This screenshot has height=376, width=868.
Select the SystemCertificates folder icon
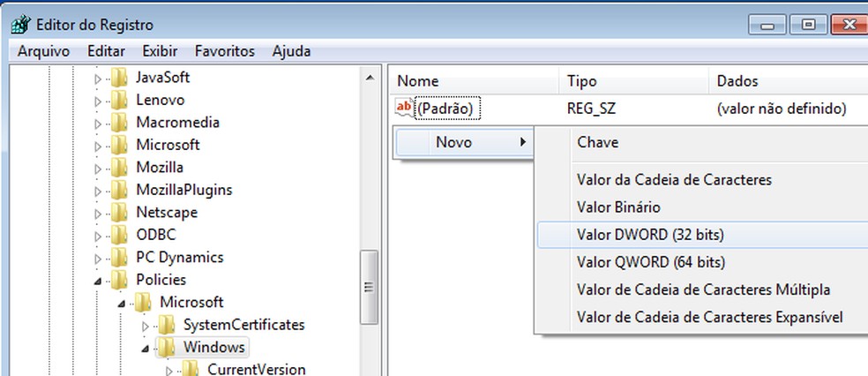click(167, 325)
